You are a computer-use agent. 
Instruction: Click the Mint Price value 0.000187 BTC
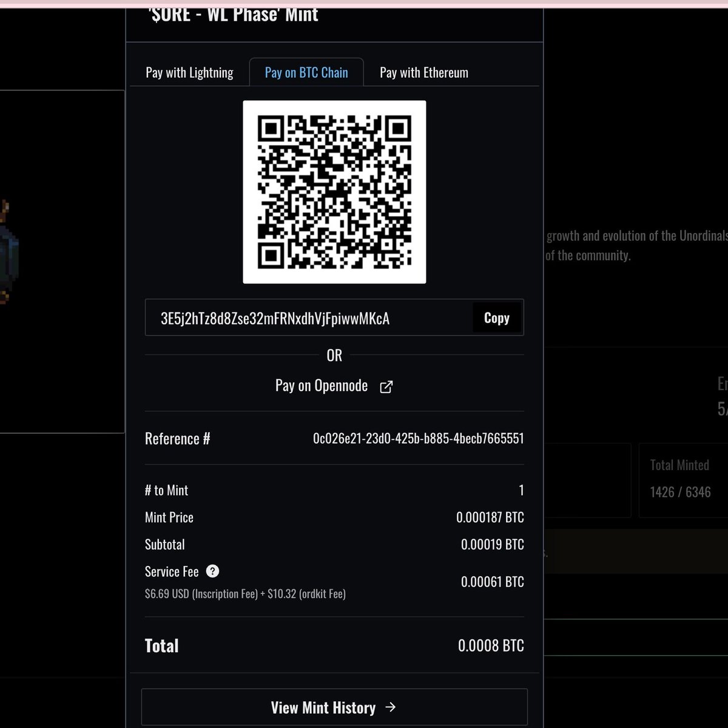click(490, 517)
